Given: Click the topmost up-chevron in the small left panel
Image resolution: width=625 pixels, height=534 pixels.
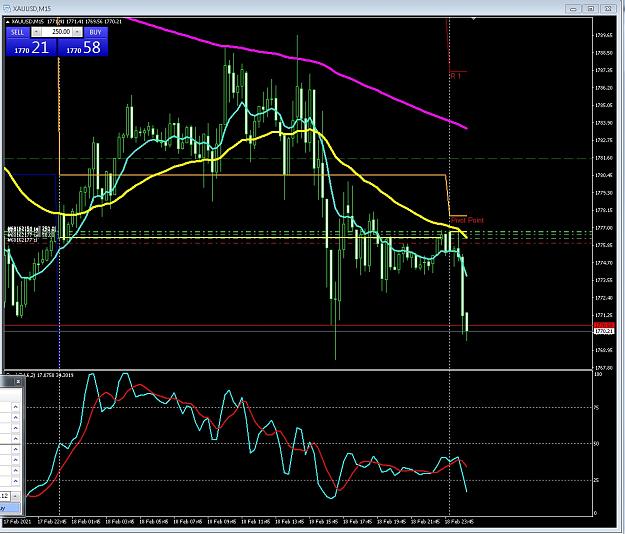Looking at the screenshot, I should point(15,407).
